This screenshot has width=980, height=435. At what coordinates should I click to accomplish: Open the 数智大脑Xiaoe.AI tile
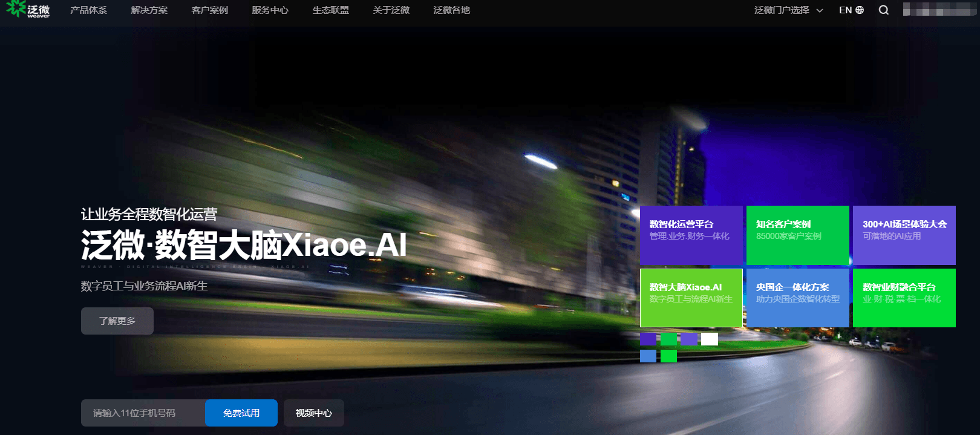pyautogui.click(x=691, y=298)
